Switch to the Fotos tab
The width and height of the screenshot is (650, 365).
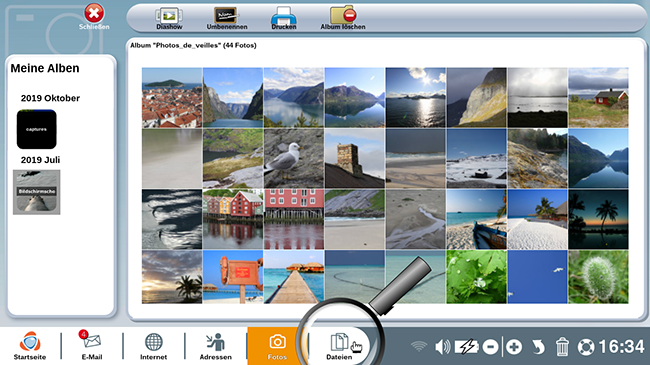pyautogui.click(x=277, y=346)
